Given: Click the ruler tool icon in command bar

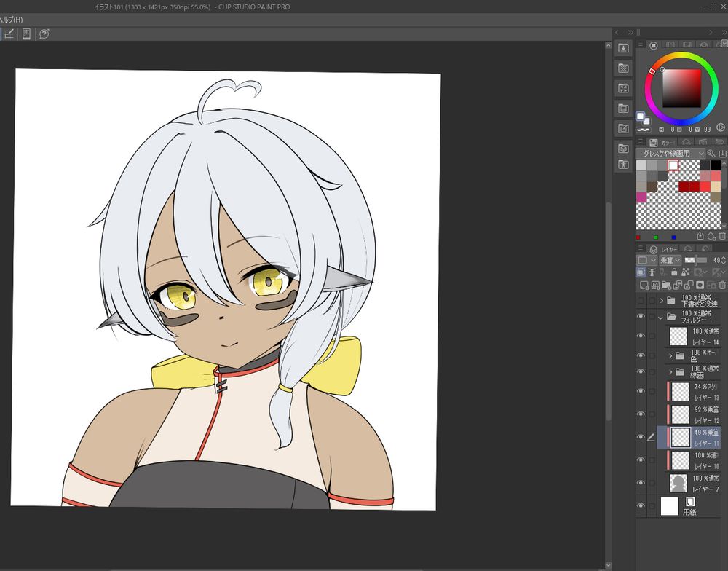Looking at the screenshot, I should pyautogui.click(x=9, y=34).
